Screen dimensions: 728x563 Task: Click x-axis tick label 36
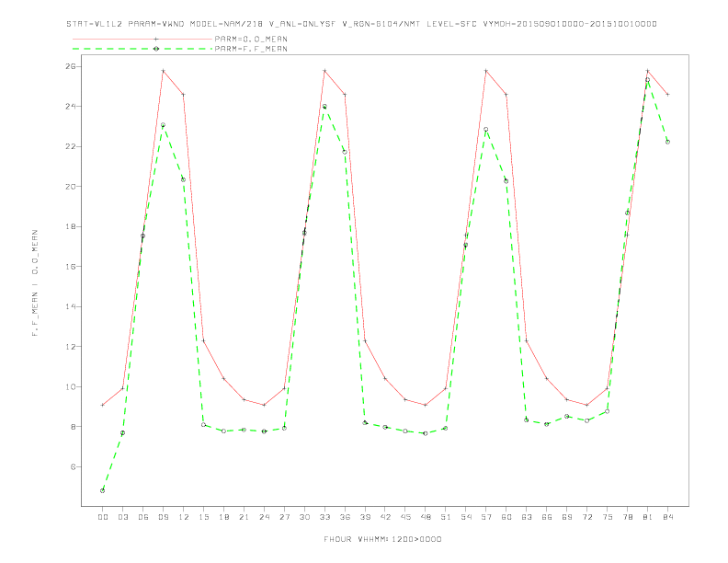pos(345,517)
